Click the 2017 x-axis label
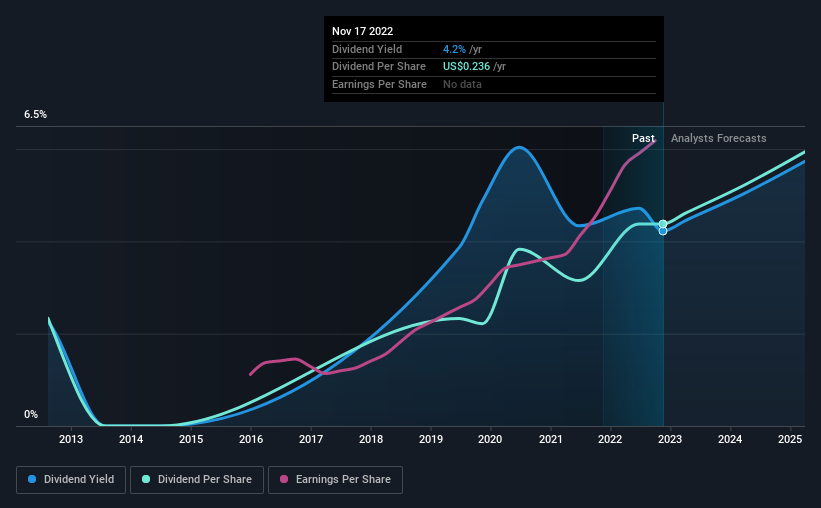Viewport: 821px width, 508px height. pos(311,439)
